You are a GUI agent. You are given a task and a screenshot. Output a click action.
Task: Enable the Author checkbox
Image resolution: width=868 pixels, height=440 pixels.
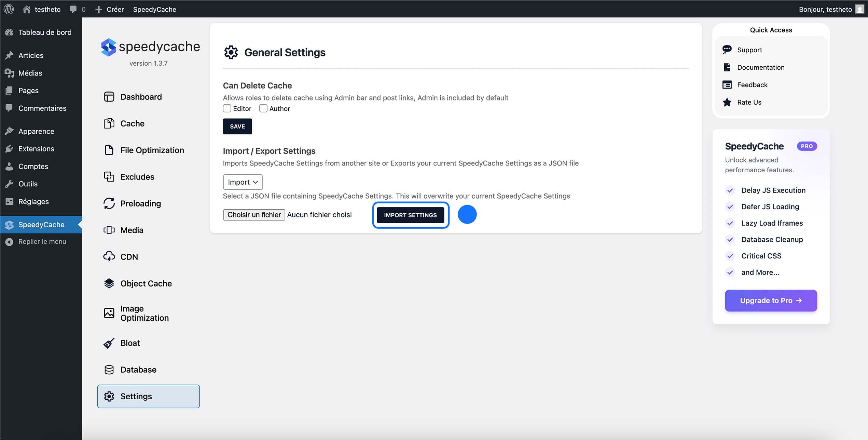tap(263, 108)
